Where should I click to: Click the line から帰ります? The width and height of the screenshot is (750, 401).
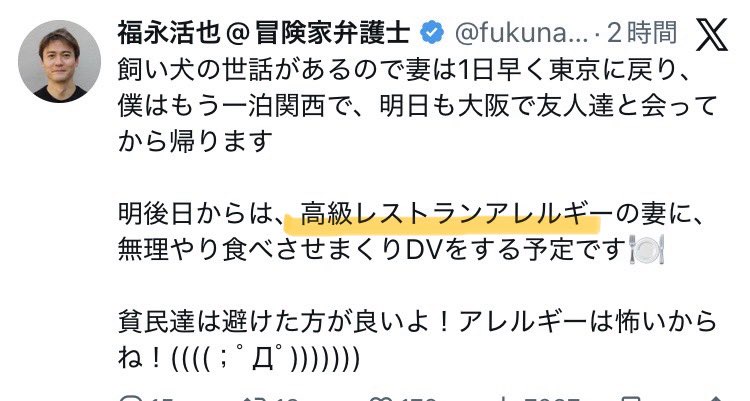pos(195,142)
